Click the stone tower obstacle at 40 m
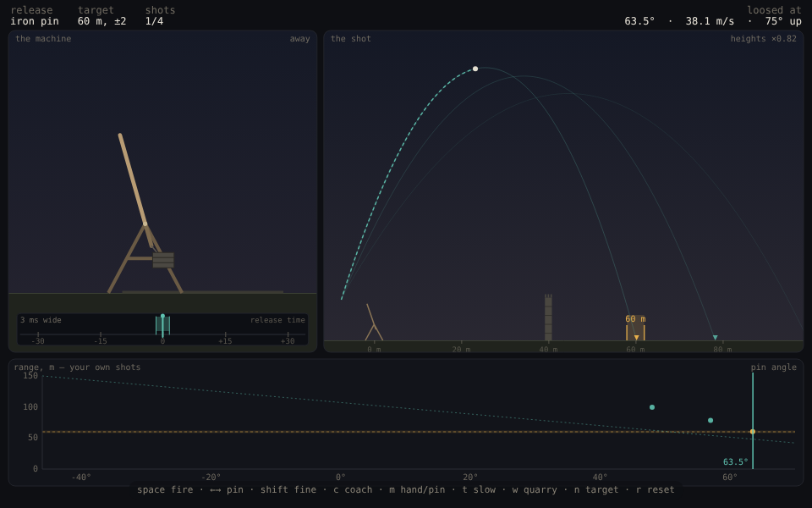This screenshot has height=508, width=812. point(548,317)
